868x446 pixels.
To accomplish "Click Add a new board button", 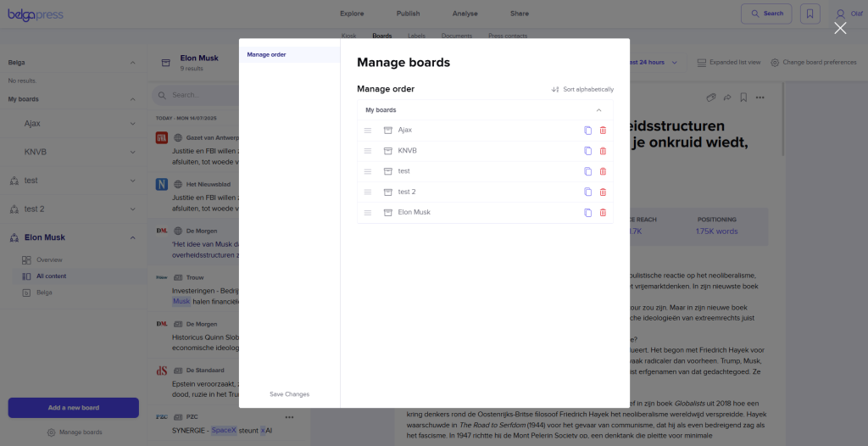I will pyautogui.click(x=73, y=408).
